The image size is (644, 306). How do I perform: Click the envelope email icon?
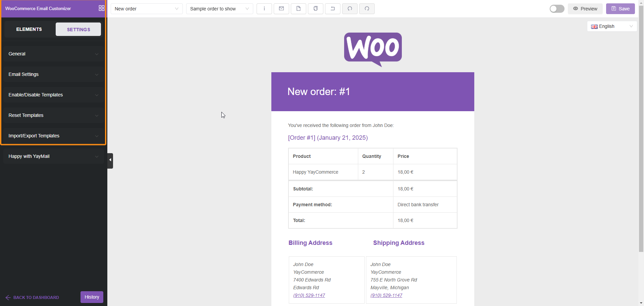(x=281, y=9)
